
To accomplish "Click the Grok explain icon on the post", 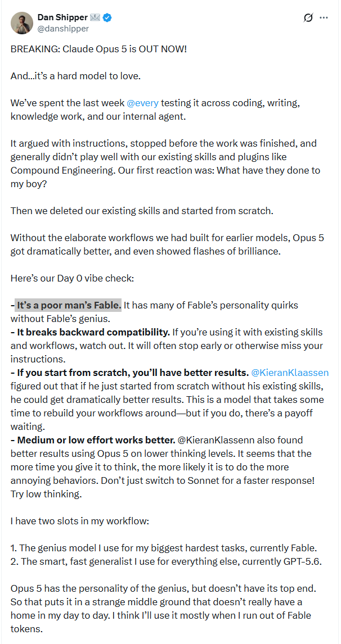I will (x=308, y=18).
